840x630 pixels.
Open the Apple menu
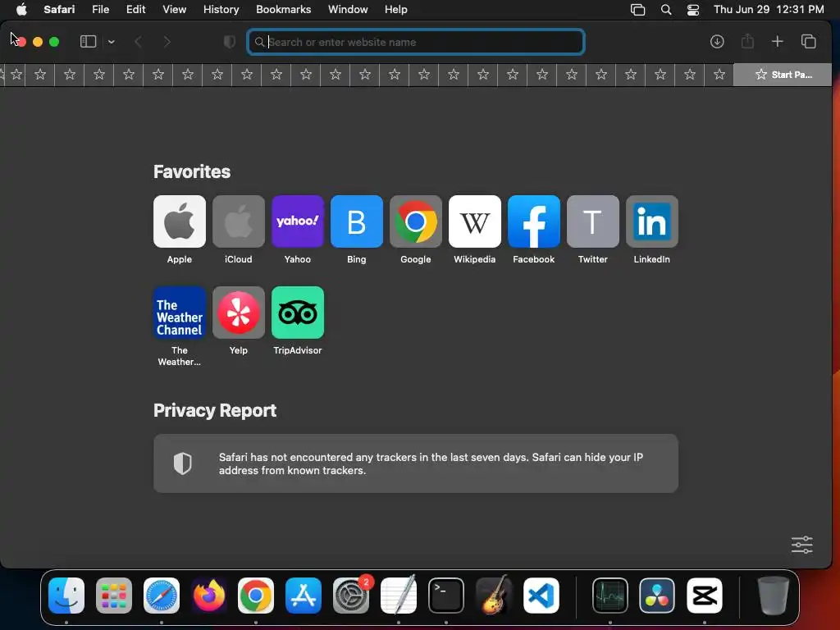coord(21,10)
